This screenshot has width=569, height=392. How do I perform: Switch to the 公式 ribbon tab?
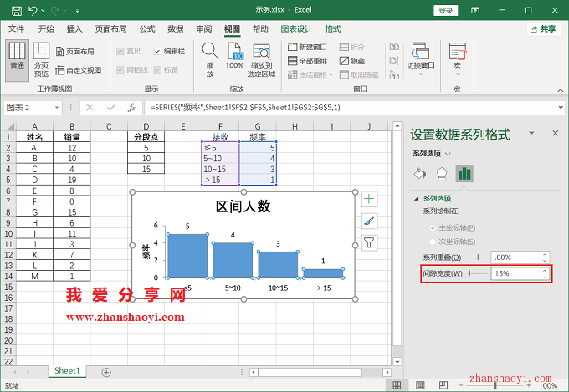[x=147, y=29]
